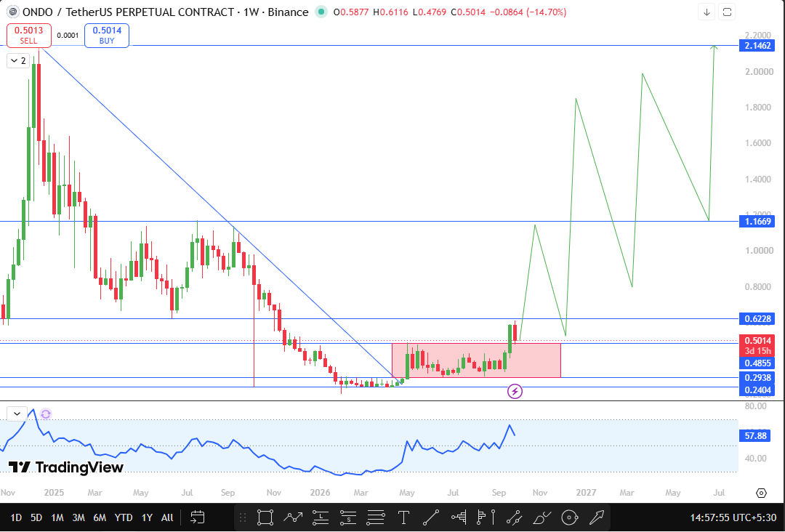Set range to 1M
Image resolution: width=785 pixels, height=532 pixels.
click(57, 517)
